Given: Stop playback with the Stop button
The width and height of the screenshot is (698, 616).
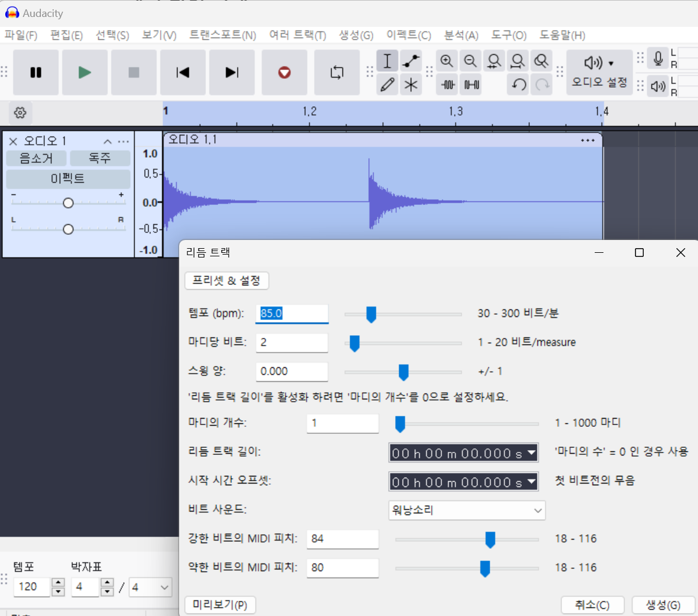Looking at the screenshot, I should click(x=134, y=72).
